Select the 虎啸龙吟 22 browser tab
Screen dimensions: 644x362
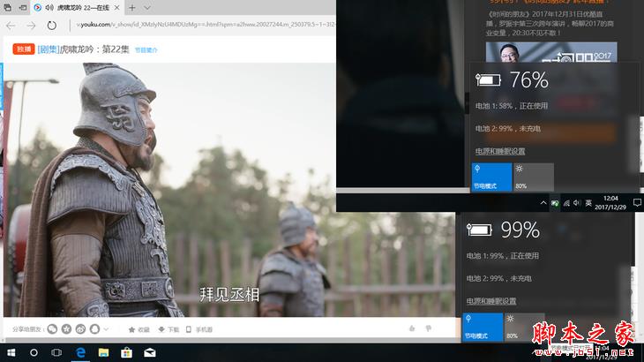coord(78,7)
